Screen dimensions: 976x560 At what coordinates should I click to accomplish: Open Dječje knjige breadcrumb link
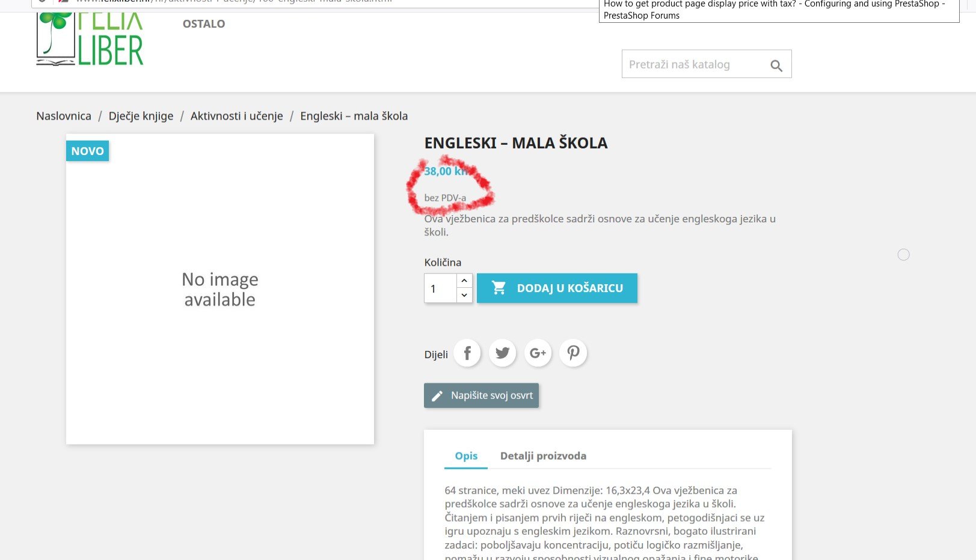pos(141,116)
